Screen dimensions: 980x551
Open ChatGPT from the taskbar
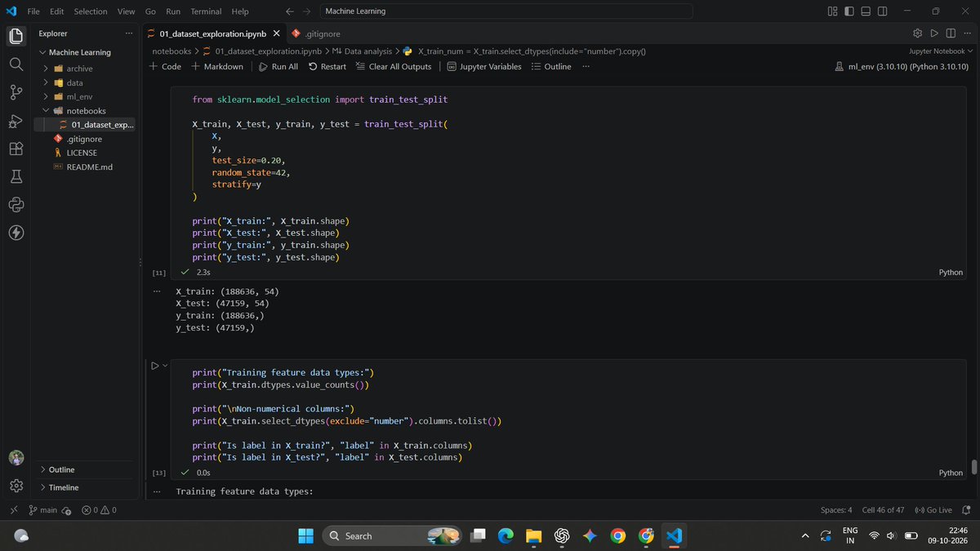pos(561,535)
